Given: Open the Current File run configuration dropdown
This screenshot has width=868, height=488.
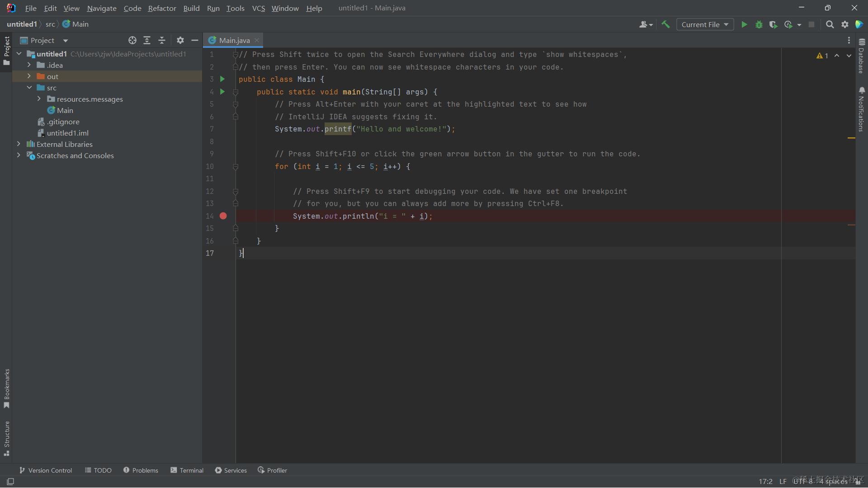Looking at the screenshot, I should (x=704, y=24).
